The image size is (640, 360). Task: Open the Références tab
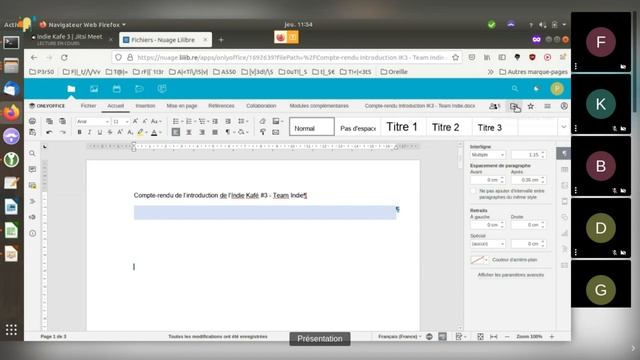(221, 106)
